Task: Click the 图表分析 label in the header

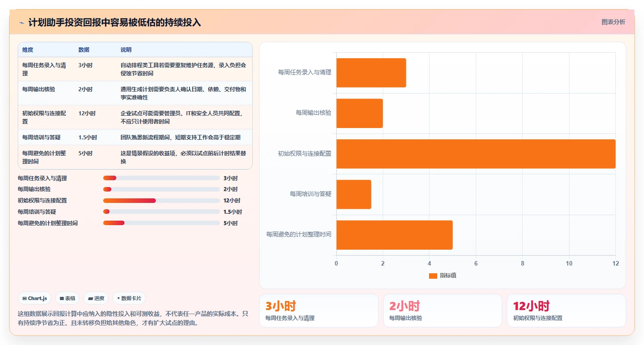Action: coord(613,22)
